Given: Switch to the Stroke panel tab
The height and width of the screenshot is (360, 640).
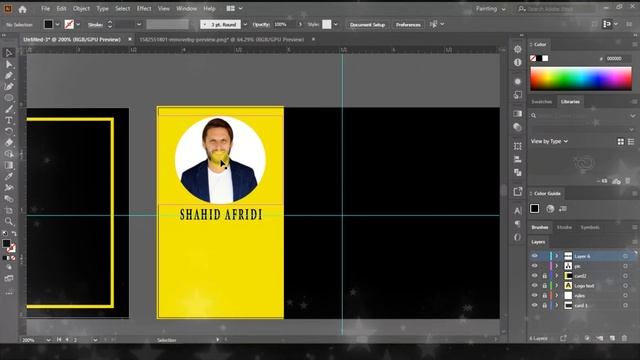Looking at the screenshot, I should (564, 227).
